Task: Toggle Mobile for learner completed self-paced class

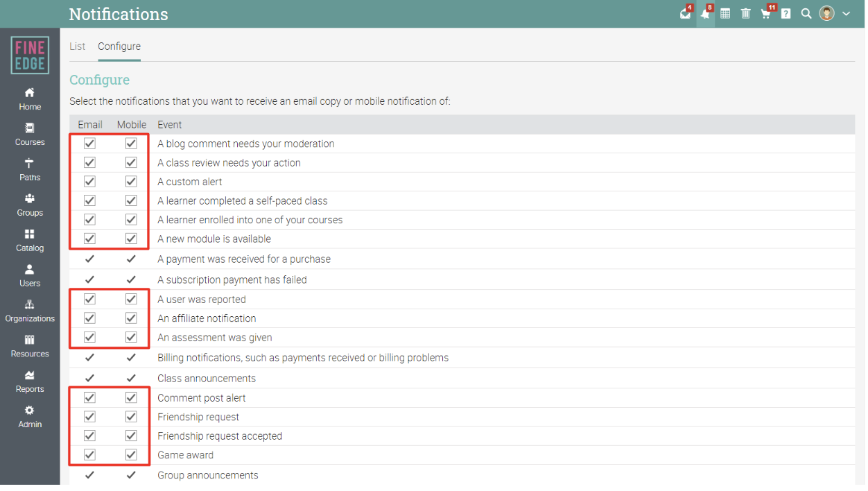Action: coord(131,200)
